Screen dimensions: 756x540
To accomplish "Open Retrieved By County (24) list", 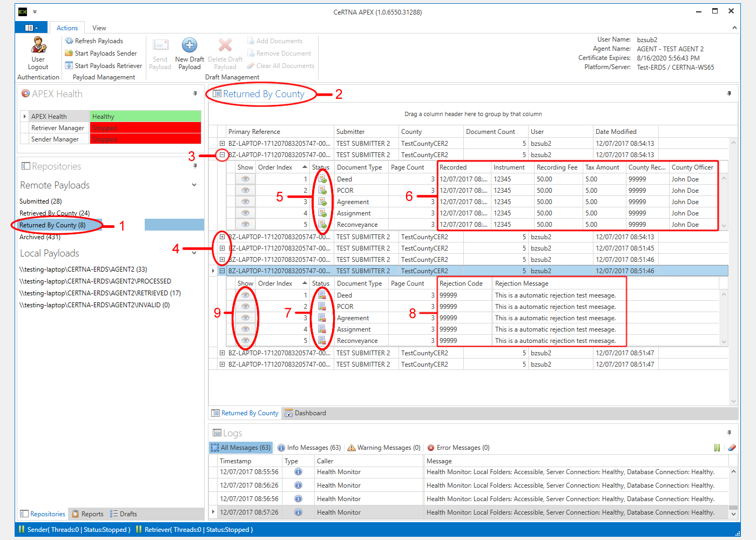I will pyautogui.click(x=55, y=213).
